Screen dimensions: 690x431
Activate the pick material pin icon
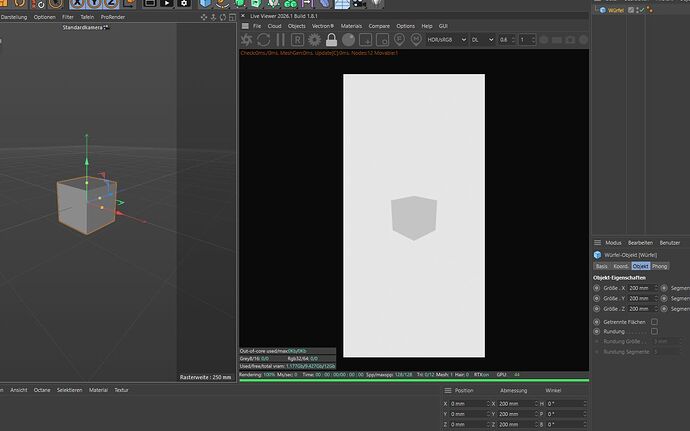tap(416, 40)
